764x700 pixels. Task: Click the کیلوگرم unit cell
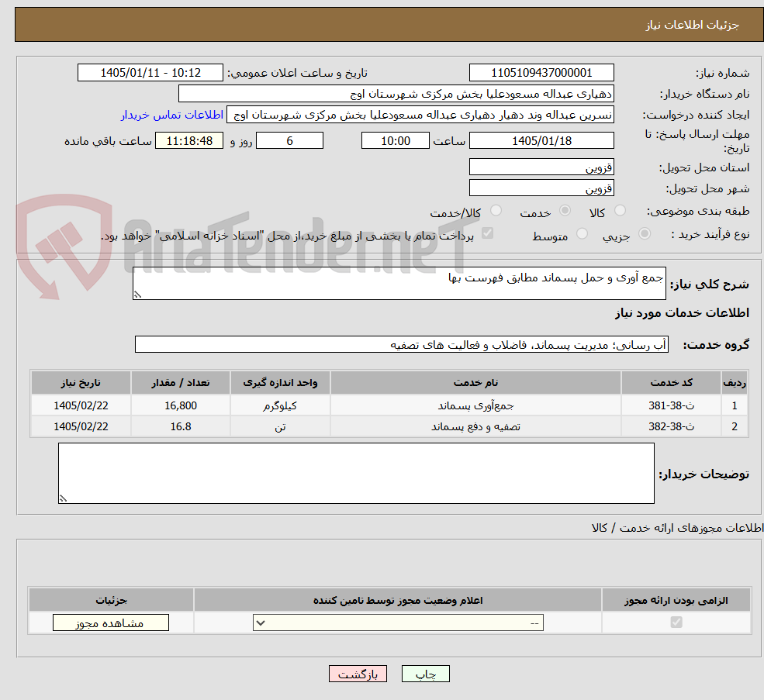tap(280, 405)
